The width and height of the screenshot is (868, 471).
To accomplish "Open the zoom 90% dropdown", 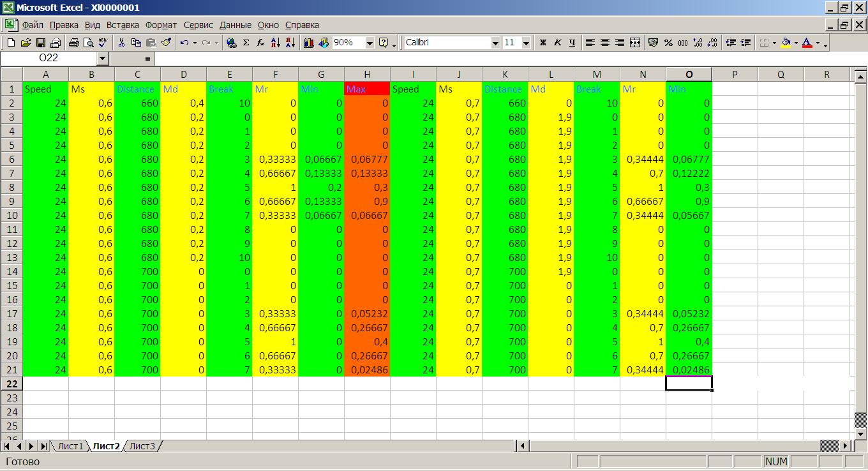I will click(x=370, y=43).
